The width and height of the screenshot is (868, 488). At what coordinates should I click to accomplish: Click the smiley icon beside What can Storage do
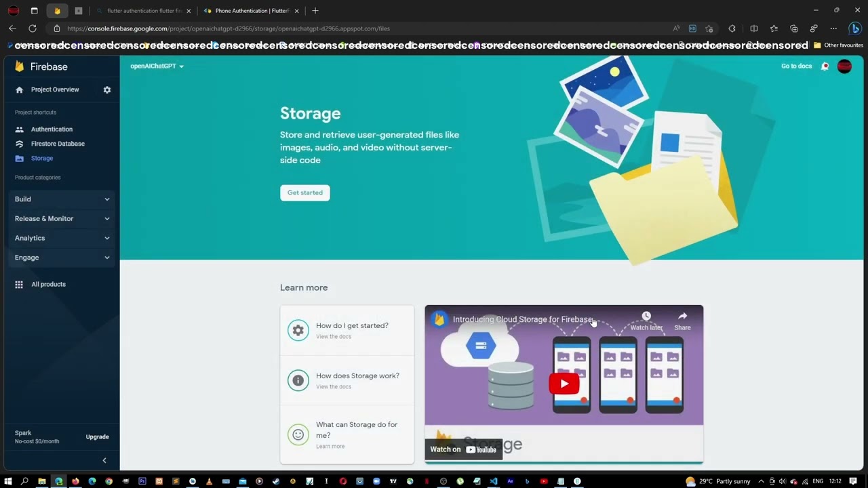[298, 434]
